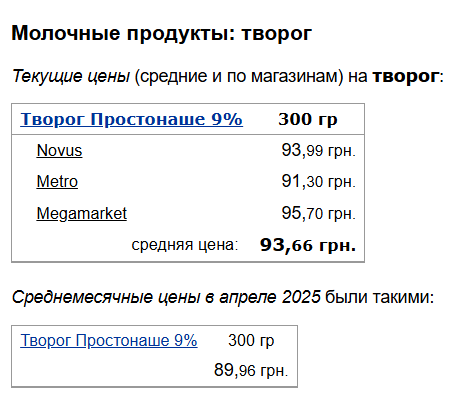Open the bold Творог Простонаше 9% link
Screen dimensions: 462x393
(x=131, y=119)
